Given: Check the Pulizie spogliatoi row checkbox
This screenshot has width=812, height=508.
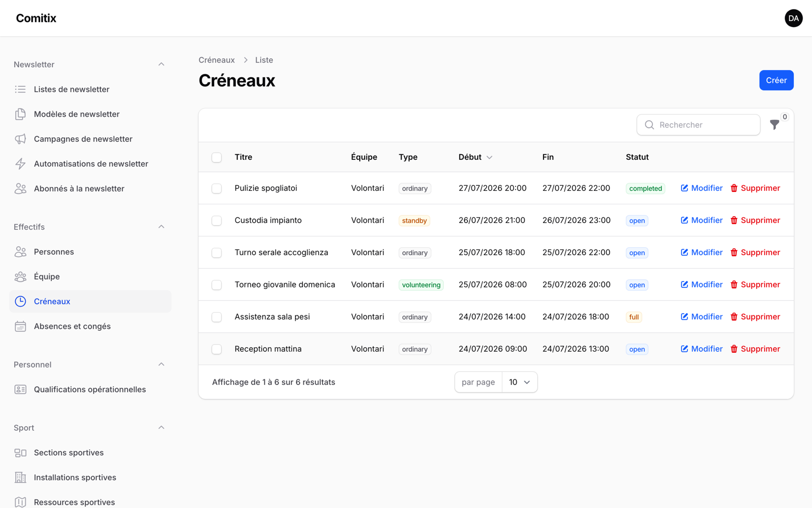Looking at the screenshot, I should [217, 189].
